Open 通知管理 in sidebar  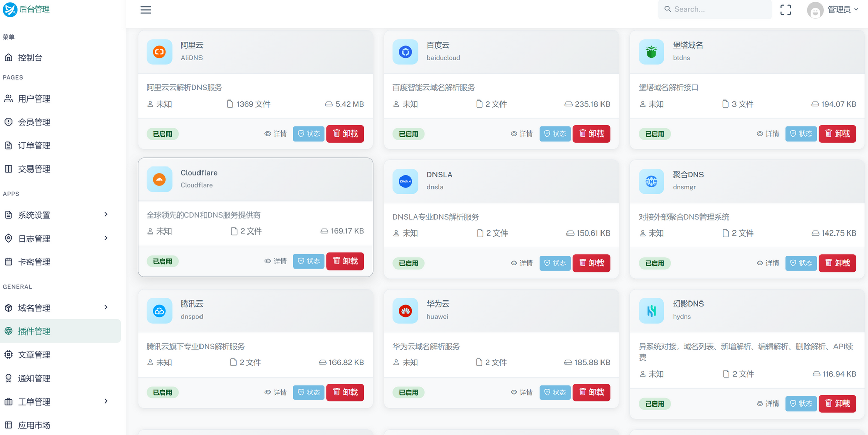[x=60, y=378]
